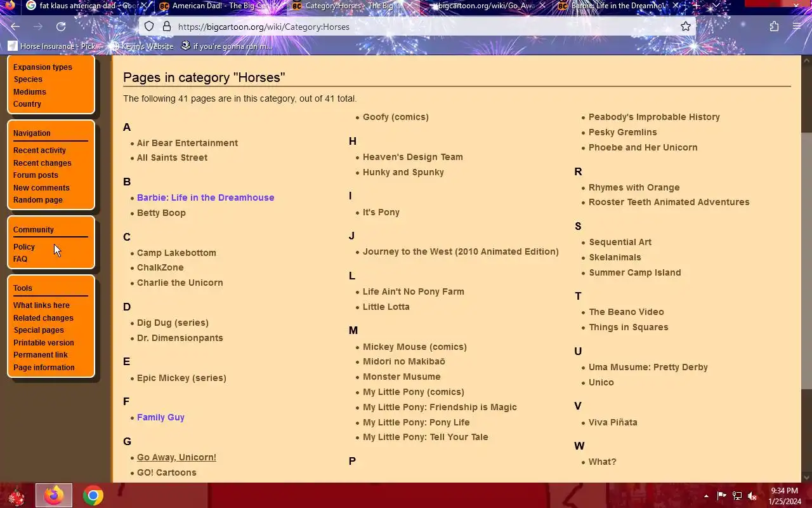Open the Firefox hamburger menu
Image resolution: width=812 pixels, height=508 pixels.
[797, 27]
